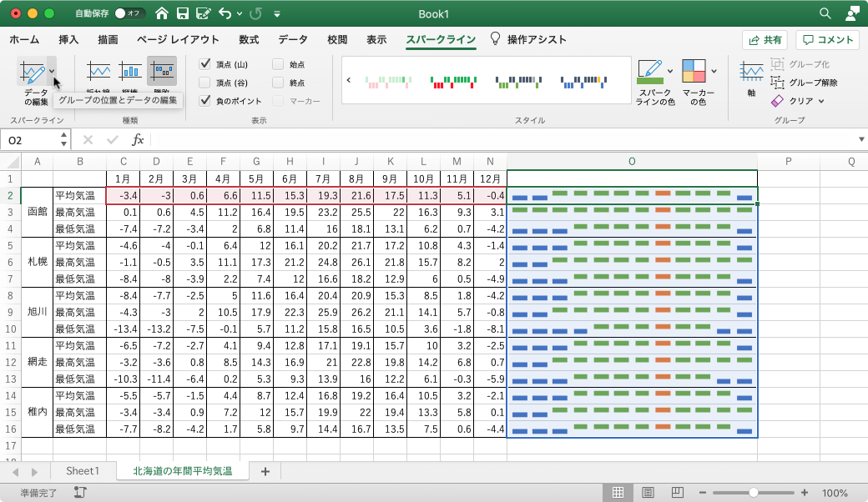Screen dimensions: 868x502
Task: Select the Win/Loss sparkline type
Action: click(x=162, y=71)
